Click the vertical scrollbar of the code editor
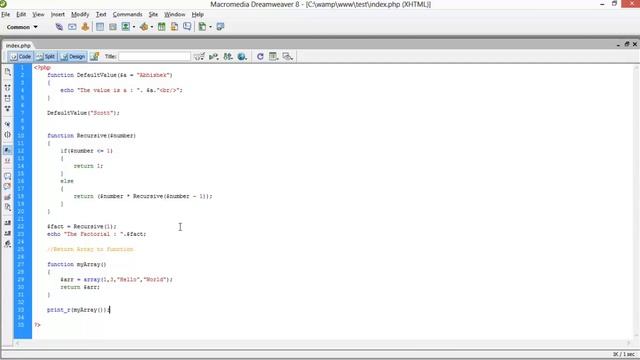The image size is (640, 360). pyautogui.click(x=636, y=202)
